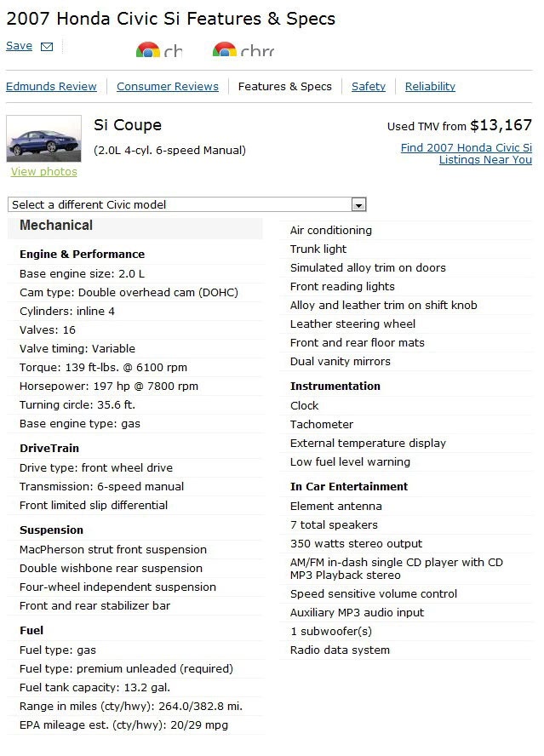Click the $13,167 used TMV price
This screenshot has height=756, width=544.
click(501, 125)
